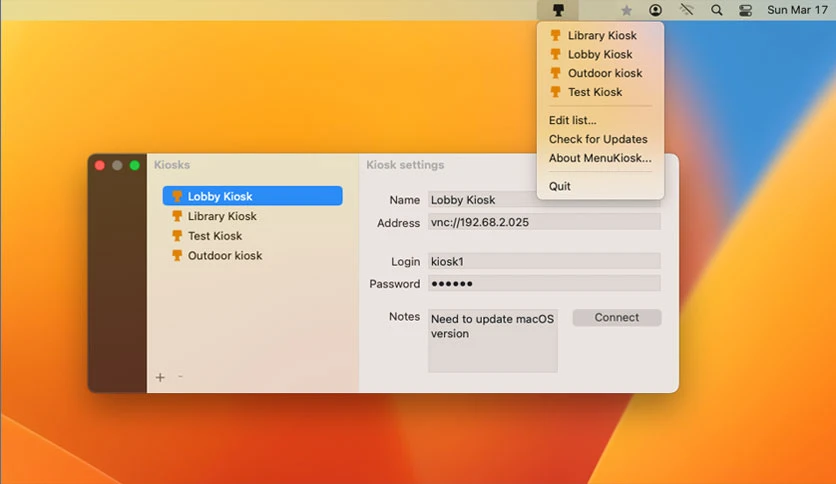The image size is (836, 484).
Task: Click the Name input field
Action: (x=544, y=199)
